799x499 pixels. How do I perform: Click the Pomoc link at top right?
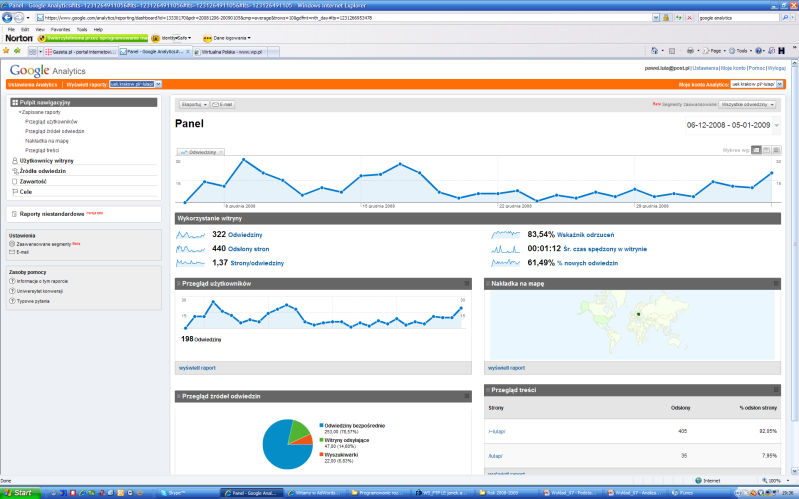click(x=757, y=68)
